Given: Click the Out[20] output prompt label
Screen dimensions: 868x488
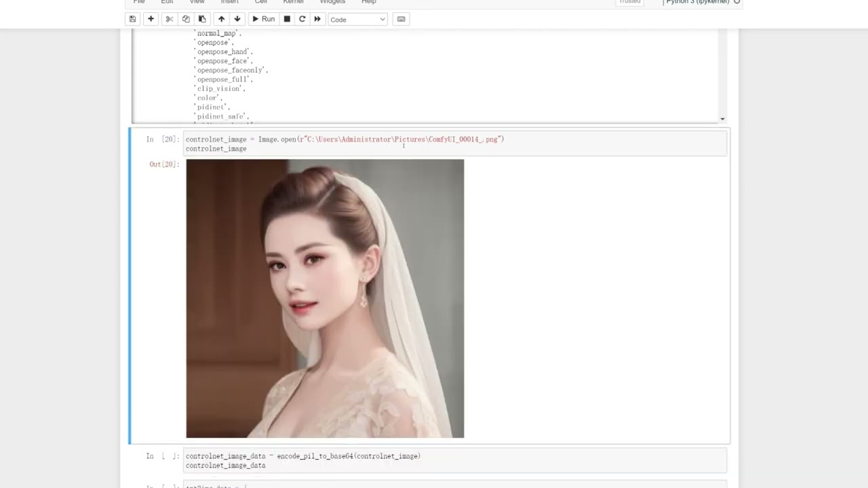Looking at the screenshot, I should (x=164, y=164).
